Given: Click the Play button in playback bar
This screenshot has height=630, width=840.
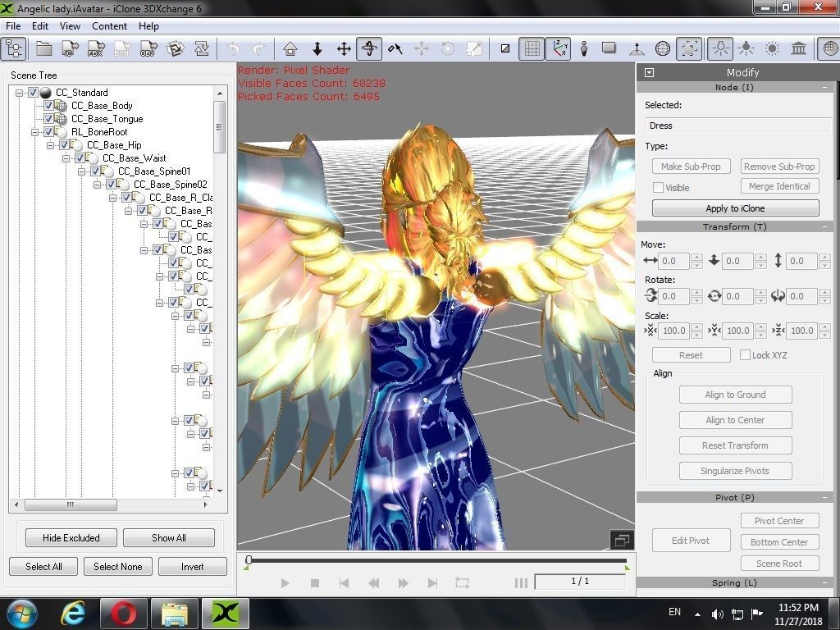Looking at the screenshot, I should click(285, 583).
